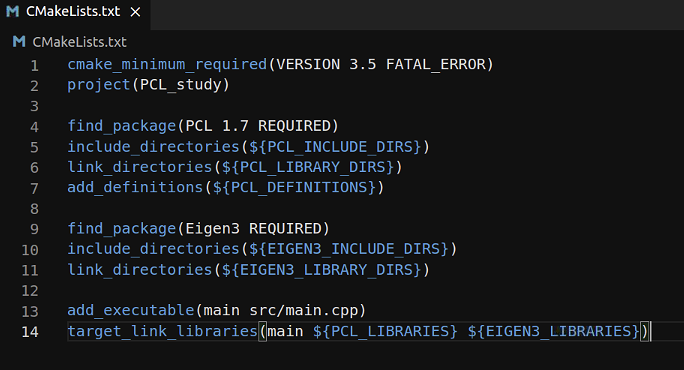Click line number 14 in gutter
The width and height of the screenshot is (684, 370).
tap(30, 332)
